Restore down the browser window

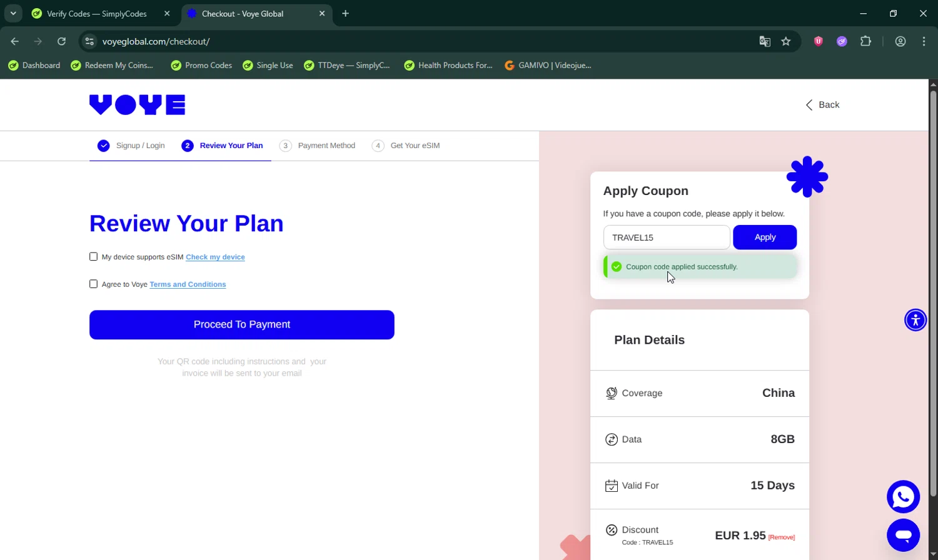pyautogui.click(x=893, y=13)
